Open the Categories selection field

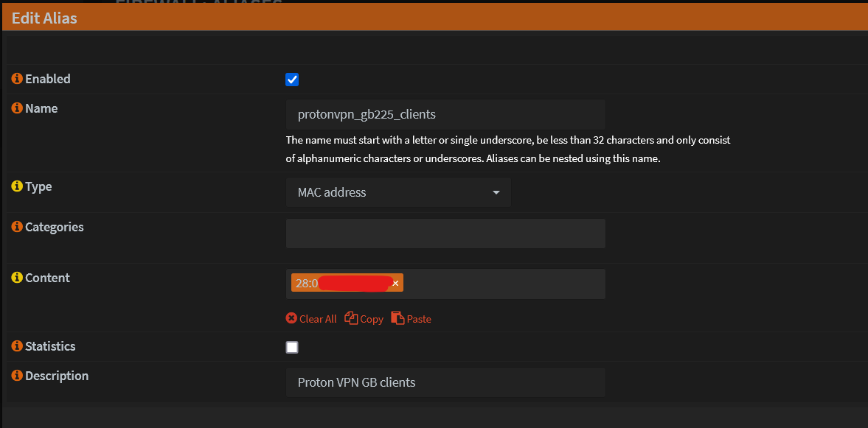[445, 233]
